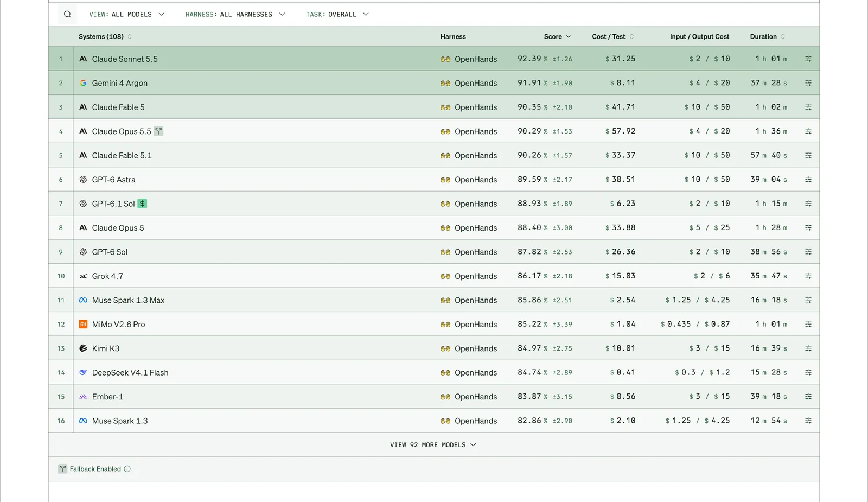
Task: Click the 12 m 54 s duration value
Action: [769, 421]
